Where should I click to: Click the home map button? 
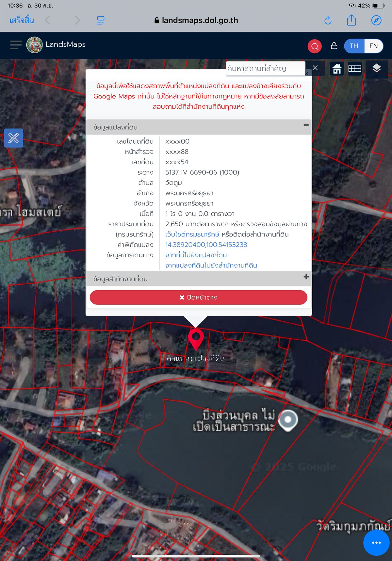[x=337, y=69]
